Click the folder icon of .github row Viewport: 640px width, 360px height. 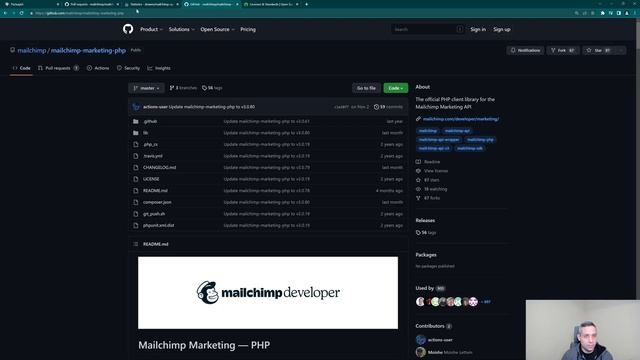click(136, 121)
